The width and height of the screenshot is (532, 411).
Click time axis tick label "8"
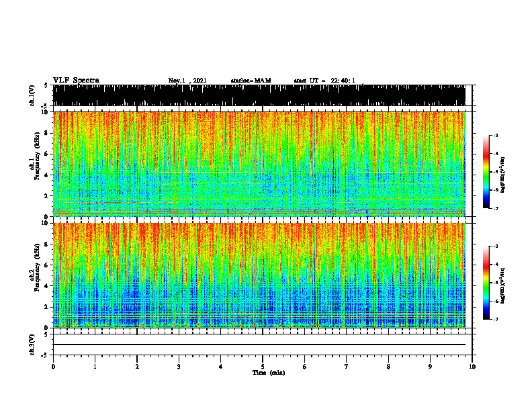point(388,367)
